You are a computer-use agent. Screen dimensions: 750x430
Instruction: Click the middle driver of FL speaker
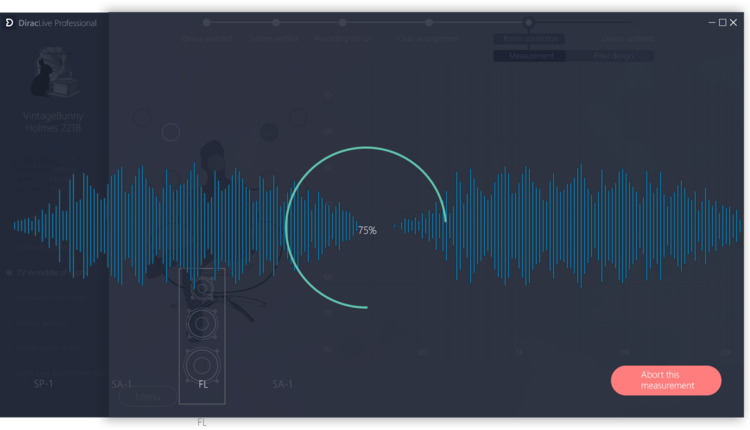(x=202, y=324)
